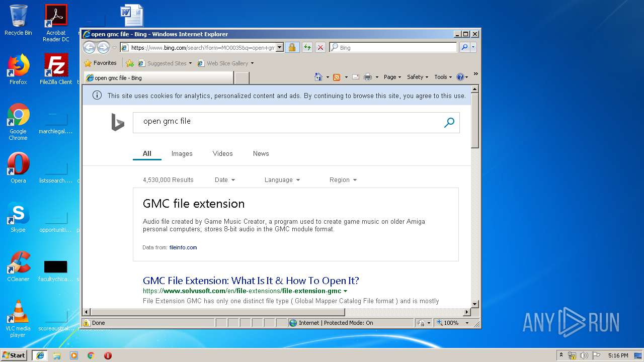Select the 'open gmc file - Bing' tab
The height and width of the screenshot is (362, 644).
pyautogui.click(x=158, y=78)
